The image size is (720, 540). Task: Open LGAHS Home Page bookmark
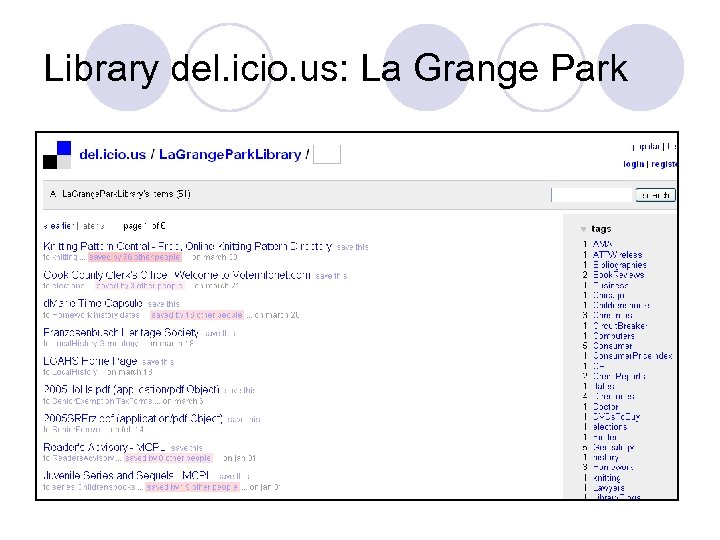[90, 361]
